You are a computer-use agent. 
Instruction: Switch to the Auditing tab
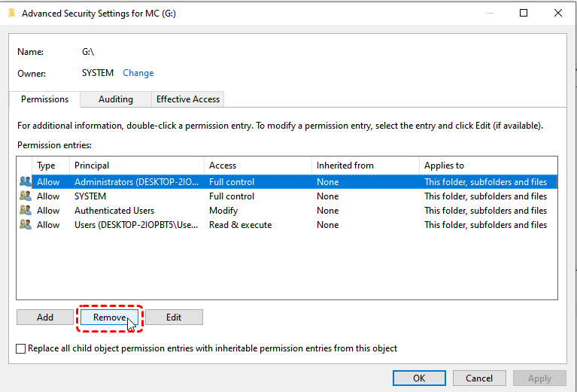[x=115, y=99]
